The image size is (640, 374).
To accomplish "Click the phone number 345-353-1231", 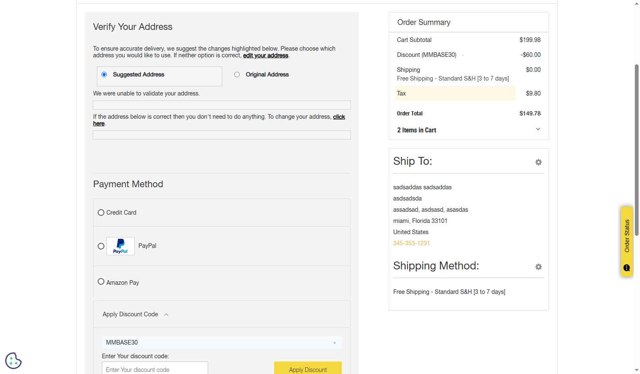I will coord(411,243).
